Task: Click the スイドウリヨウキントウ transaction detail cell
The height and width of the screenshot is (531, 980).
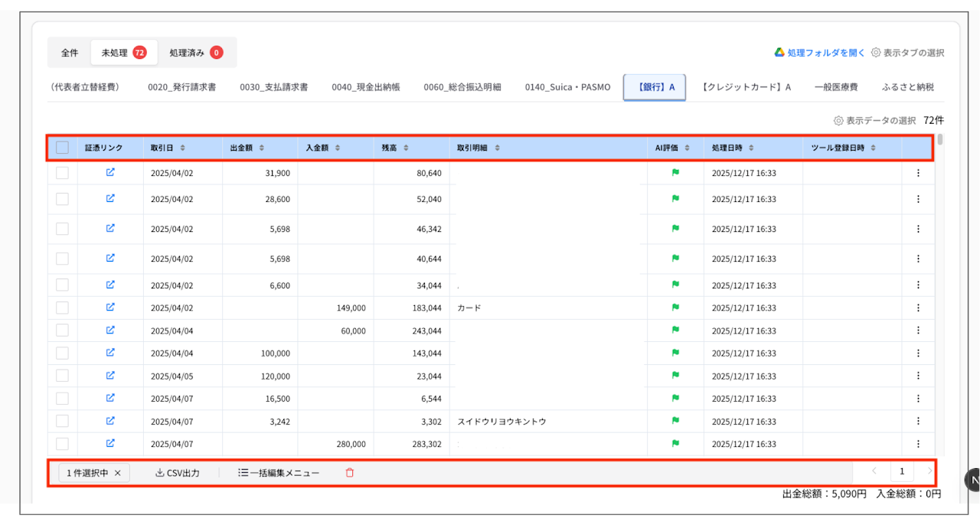Action: point(548,421)
